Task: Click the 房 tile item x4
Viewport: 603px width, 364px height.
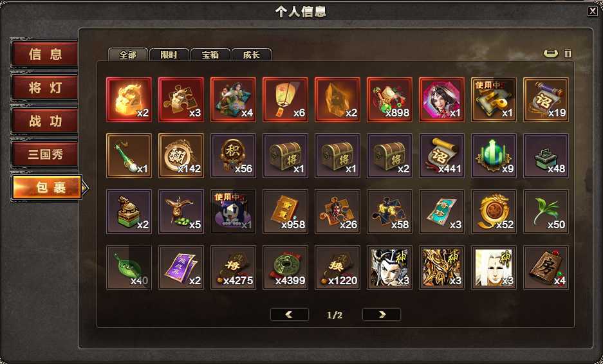Action: click(546, 268)
